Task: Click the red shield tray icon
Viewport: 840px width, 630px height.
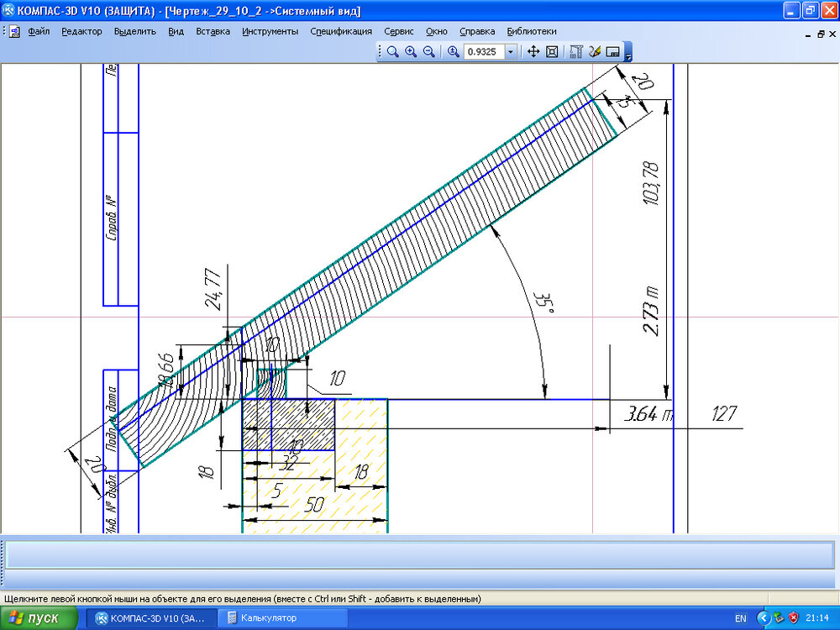Action: [792, 618]
